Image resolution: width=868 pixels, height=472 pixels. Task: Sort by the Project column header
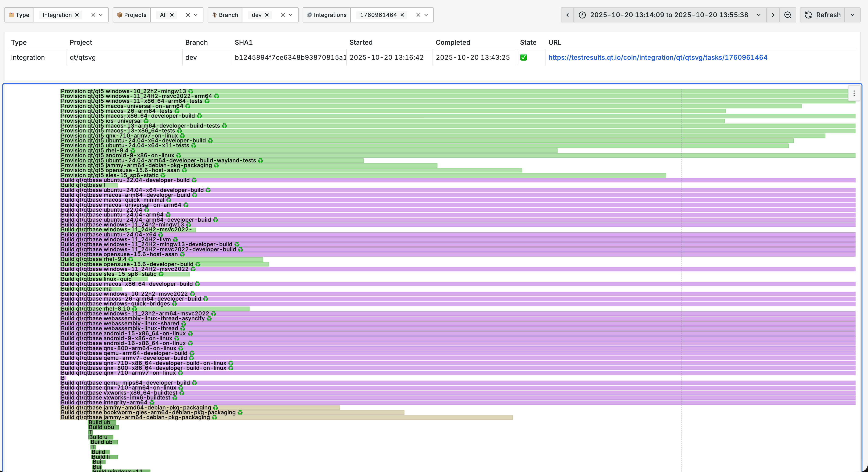(81, 42)
